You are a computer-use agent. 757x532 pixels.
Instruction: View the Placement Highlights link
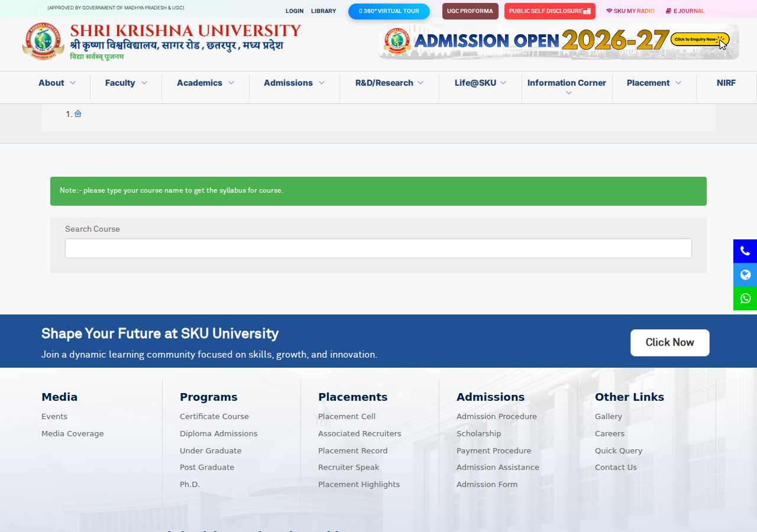pos(359,485)
